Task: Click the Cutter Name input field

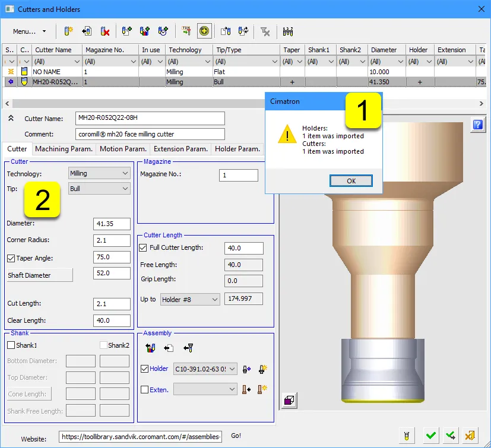Action: [x=150, y=119]
